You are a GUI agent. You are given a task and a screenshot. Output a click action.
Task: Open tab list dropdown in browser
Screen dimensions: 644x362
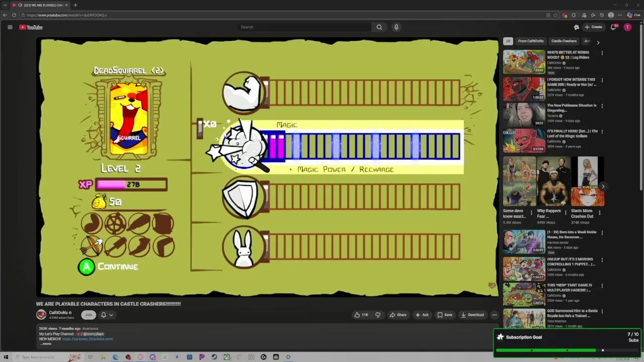click(x=5, y=5)
